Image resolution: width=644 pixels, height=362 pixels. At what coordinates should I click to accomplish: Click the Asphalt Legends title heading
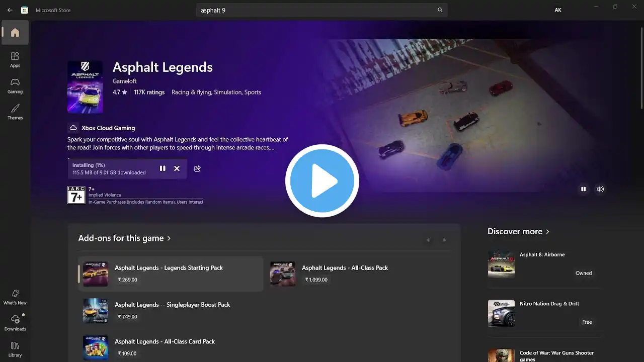(x=163, y=67)
